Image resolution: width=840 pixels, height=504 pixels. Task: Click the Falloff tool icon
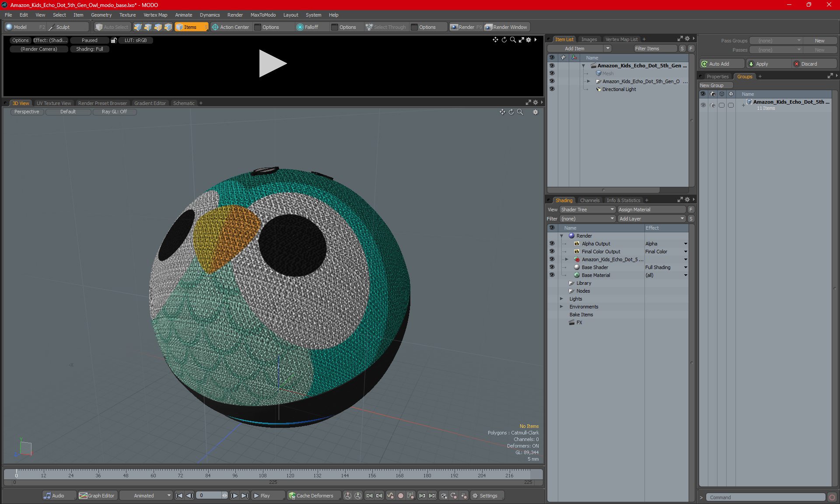tap(300, 27)
